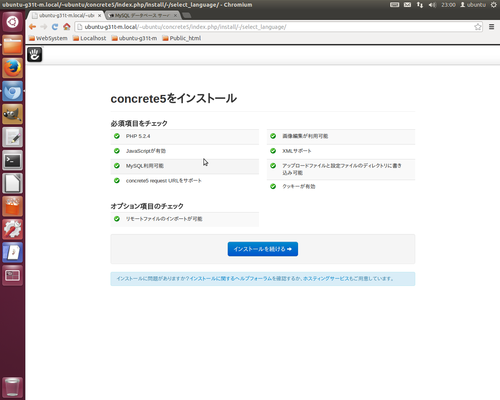Open the system gear menu in top panel
Viewport: 500px width, 400px height.
[x=494, y=5]
